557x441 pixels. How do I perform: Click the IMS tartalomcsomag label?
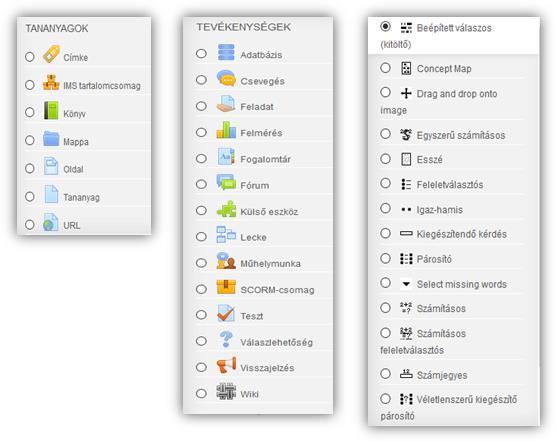[x=102, y=86]
